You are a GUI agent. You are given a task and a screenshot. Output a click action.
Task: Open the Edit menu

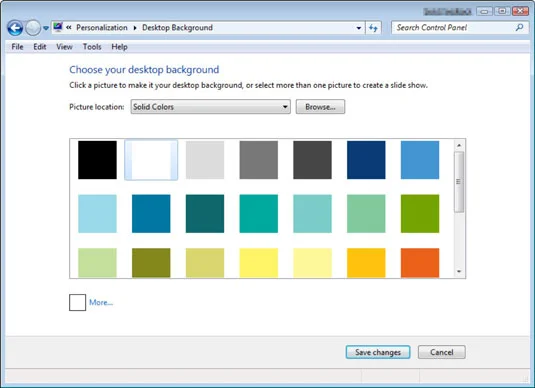pos(40,47)
